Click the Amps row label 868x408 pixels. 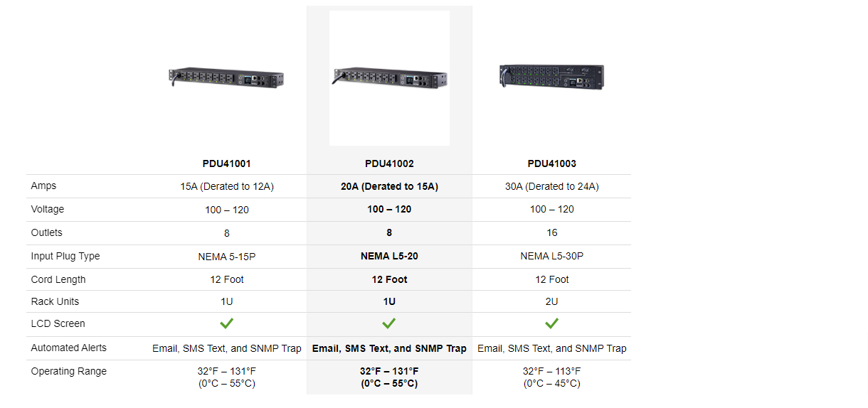point(43,186)
